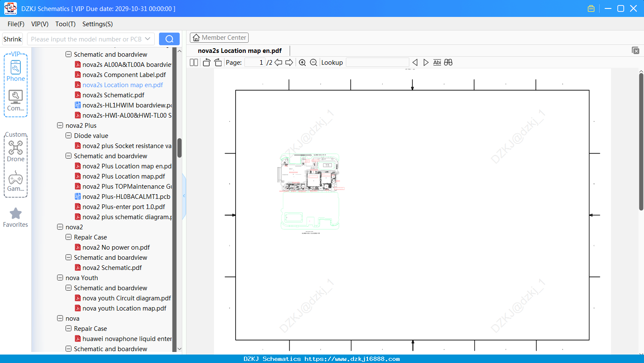The image size is (644, 363).
Task: Open nova2s Location map en.pdf in tree
Action: coord(123,85)
